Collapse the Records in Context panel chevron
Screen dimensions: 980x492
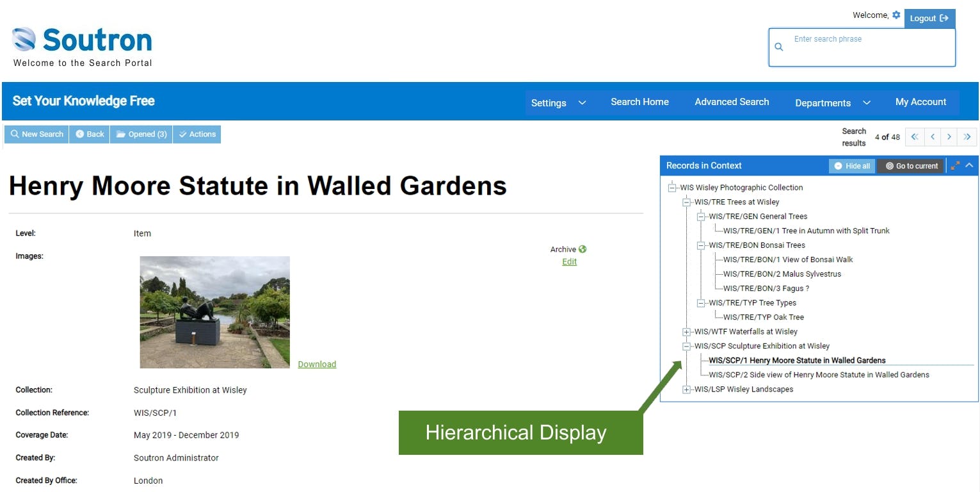pyautogui.click(x=969, y=165)
